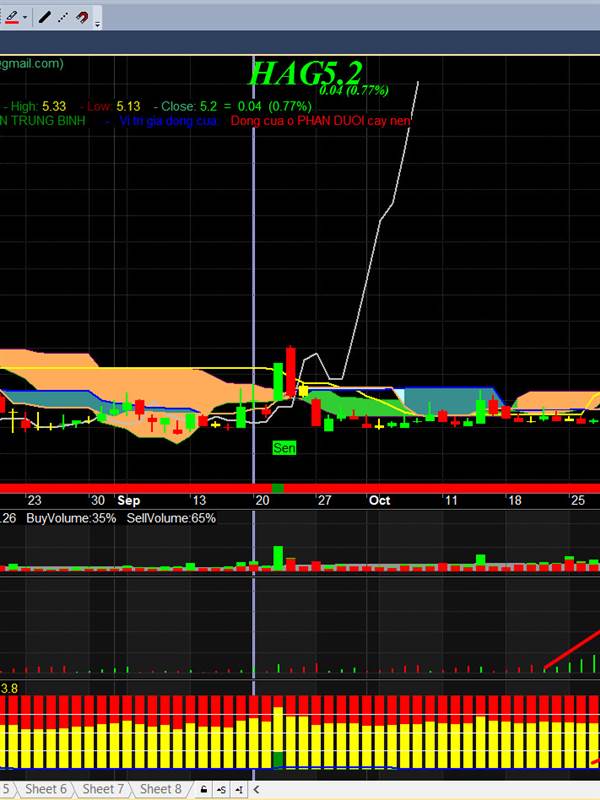Select the dotted line style tool
This screenshot has height=800, width=600.
(x=63, y=17)
